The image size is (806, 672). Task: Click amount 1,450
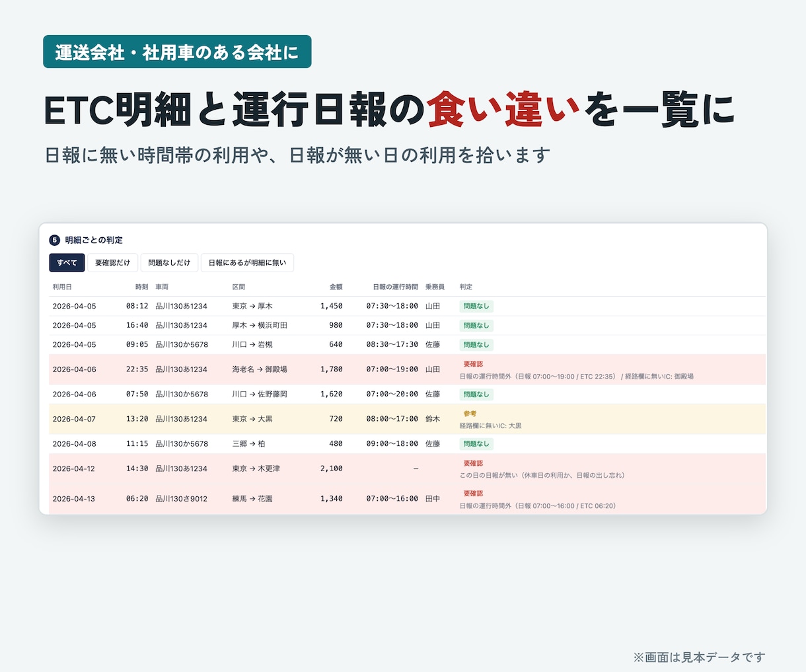pyautogui.click(x=332, y=306)
